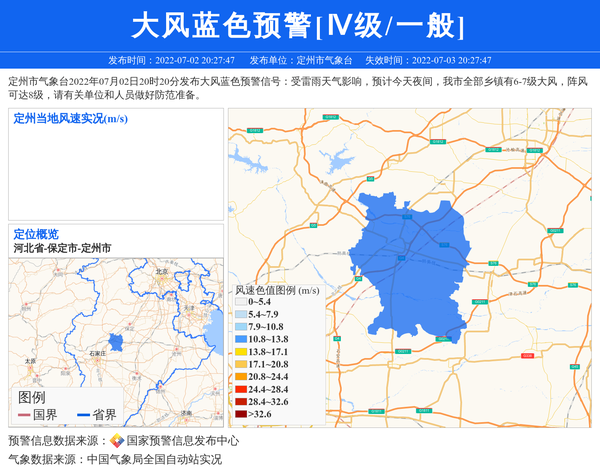Select the 13.8~17.1 yellow legend swatch
Image resolution: width=600 pixels, height=471 pixels.
pyautogui.click(x=240, y=352)
